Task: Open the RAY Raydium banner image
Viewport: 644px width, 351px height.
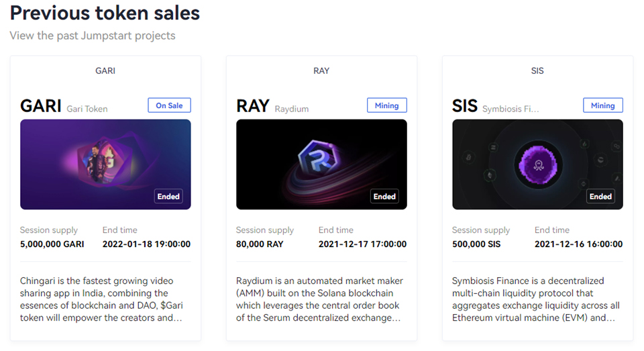Action: point(321,164)
